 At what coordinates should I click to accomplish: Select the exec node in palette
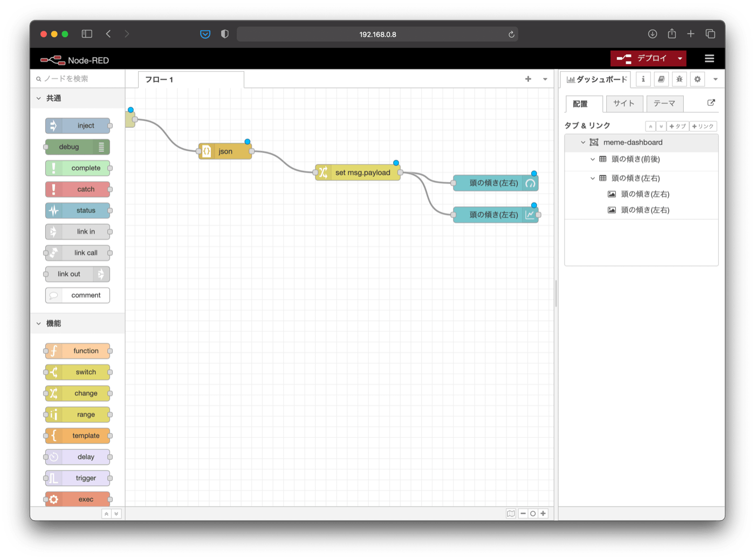[x=78, y=499]
